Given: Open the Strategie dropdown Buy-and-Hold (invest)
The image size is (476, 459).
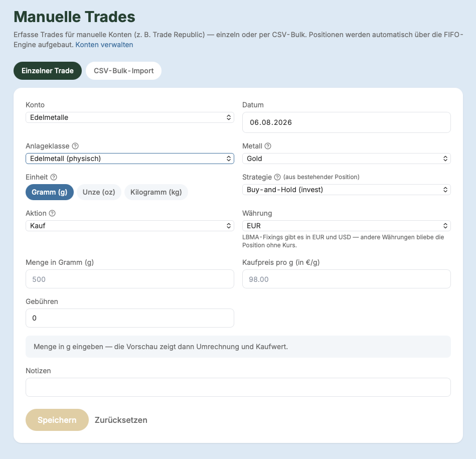Looking at the screenshot, I should point(347,190).
